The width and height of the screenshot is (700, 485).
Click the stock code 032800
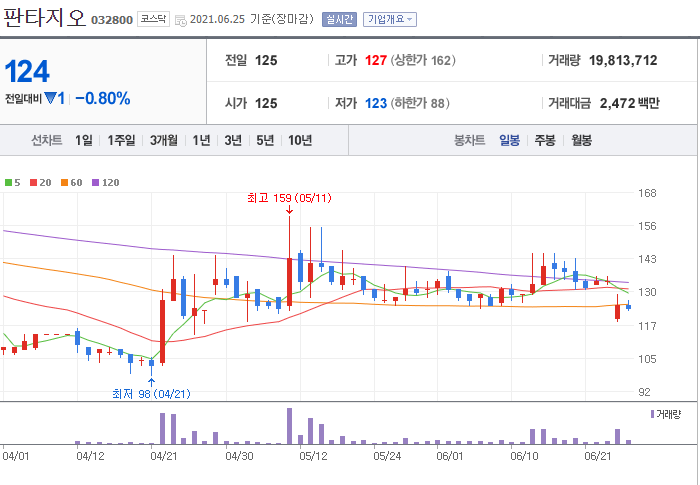(112, 20)
